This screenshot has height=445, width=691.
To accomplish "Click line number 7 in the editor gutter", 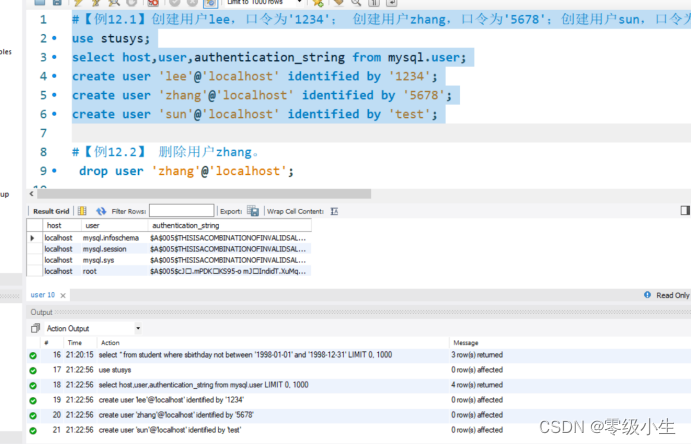I will click(x=43, y=133).
